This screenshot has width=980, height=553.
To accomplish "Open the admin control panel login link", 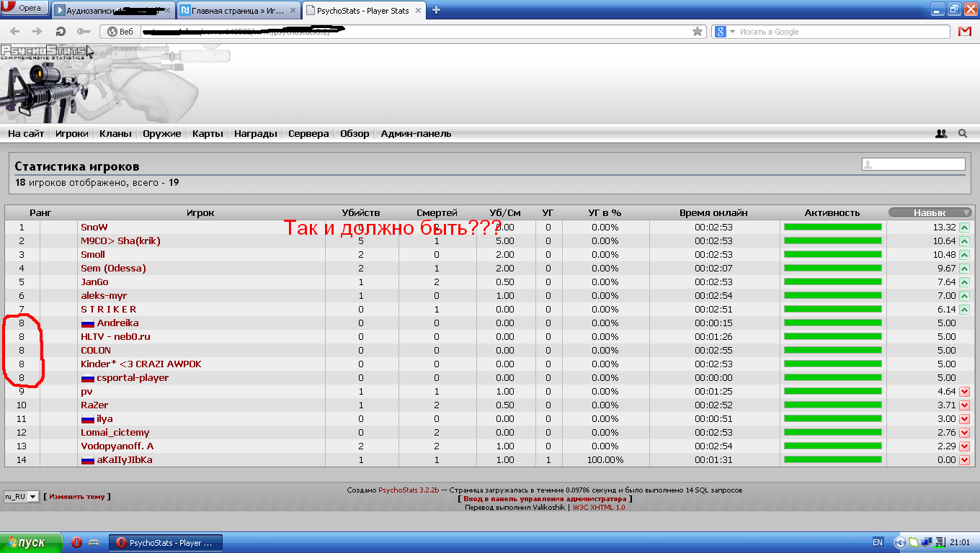I will coord(545,499).
